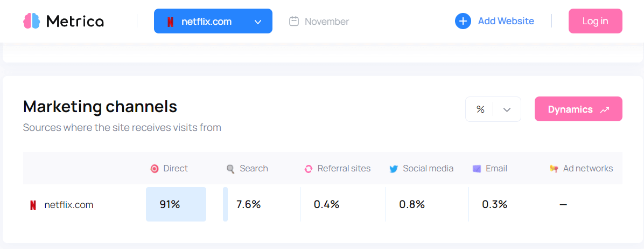Click the 0.4% Referral sites value
This screenshot has height=249, width=644.
[x=326, y=204]
